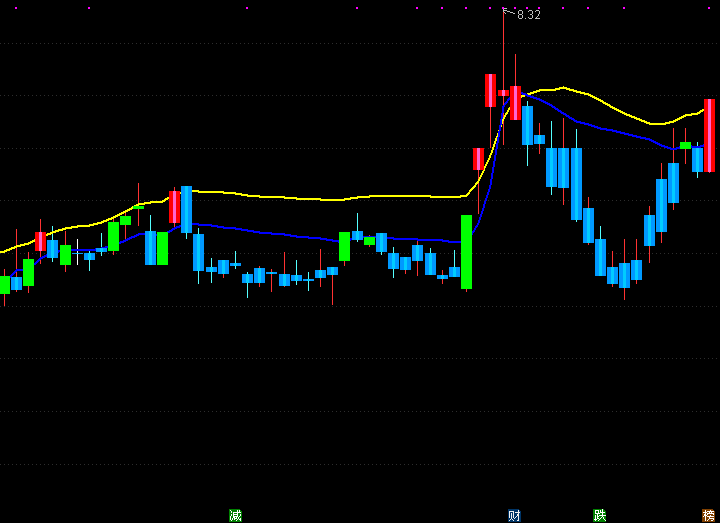Select the 8.32 high price label
Screen dimensions: 720x523
pos(529,15)
